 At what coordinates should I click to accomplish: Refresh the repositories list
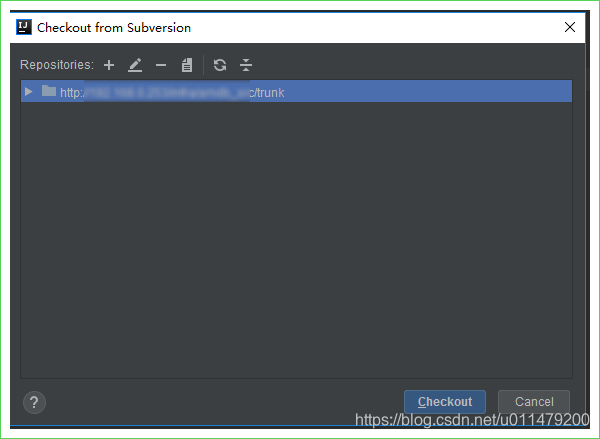click(x=220, y=65)
